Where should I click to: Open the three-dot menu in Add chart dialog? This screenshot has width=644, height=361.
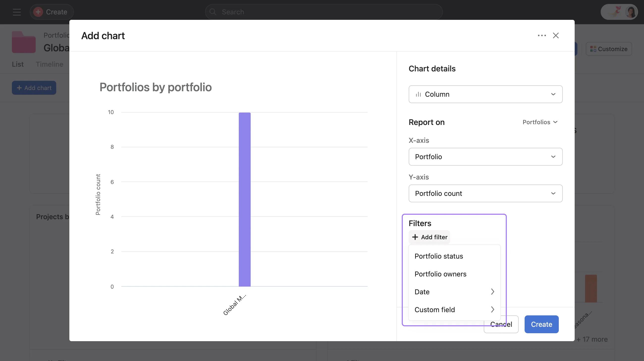tap(542, 35)
